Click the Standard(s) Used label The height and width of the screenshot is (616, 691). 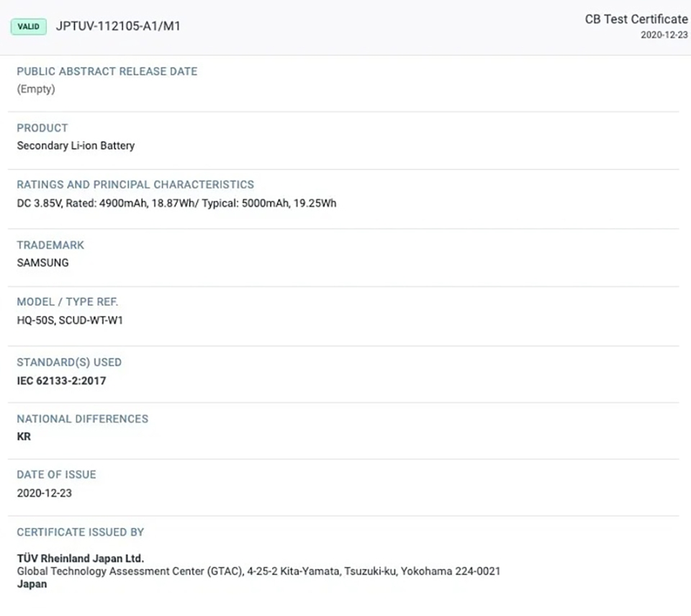[69, 363]
